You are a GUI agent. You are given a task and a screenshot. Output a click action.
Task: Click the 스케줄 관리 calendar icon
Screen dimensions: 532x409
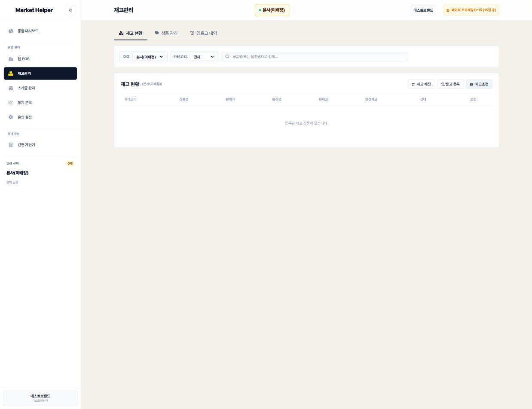[x=11, y=88]
